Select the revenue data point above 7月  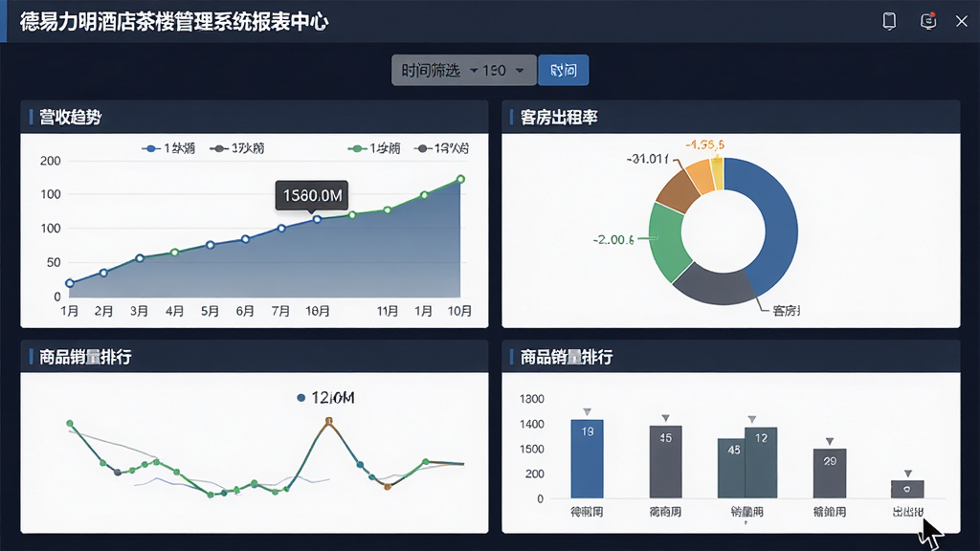(281, 229)
